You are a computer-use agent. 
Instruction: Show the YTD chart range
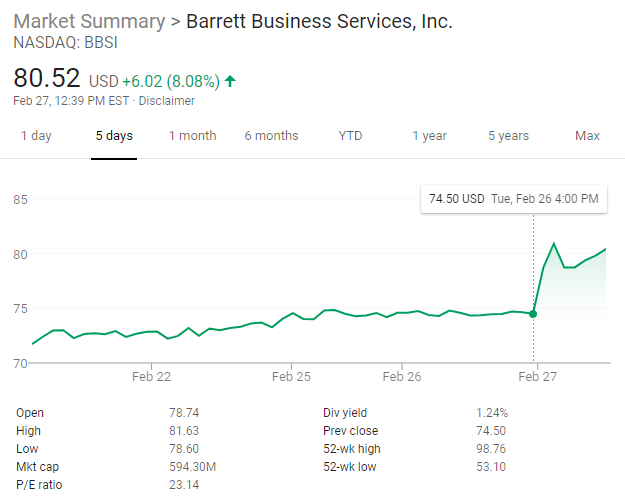click(x=350, y=136)
